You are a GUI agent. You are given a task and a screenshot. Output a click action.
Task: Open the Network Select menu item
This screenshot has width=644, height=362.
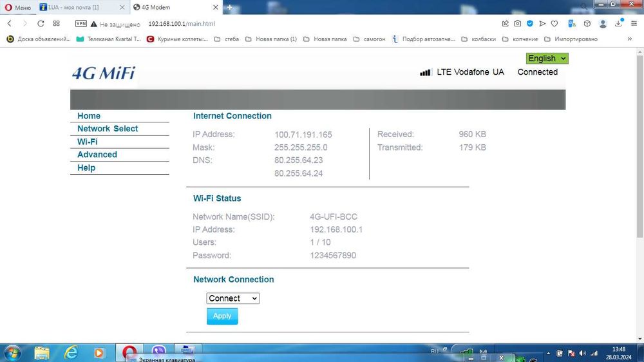pyautogui.click(x=108, y=129)
